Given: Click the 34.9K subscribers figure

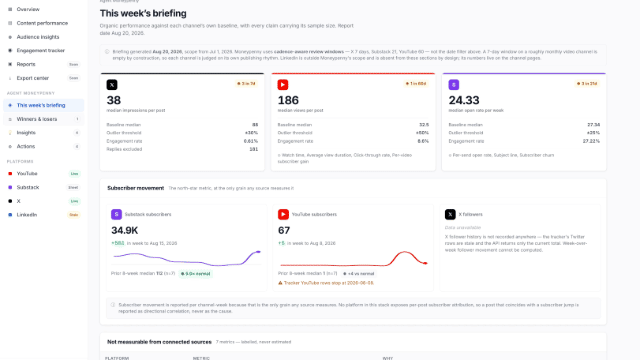Looking at the screenshot, I should [125, 231].
